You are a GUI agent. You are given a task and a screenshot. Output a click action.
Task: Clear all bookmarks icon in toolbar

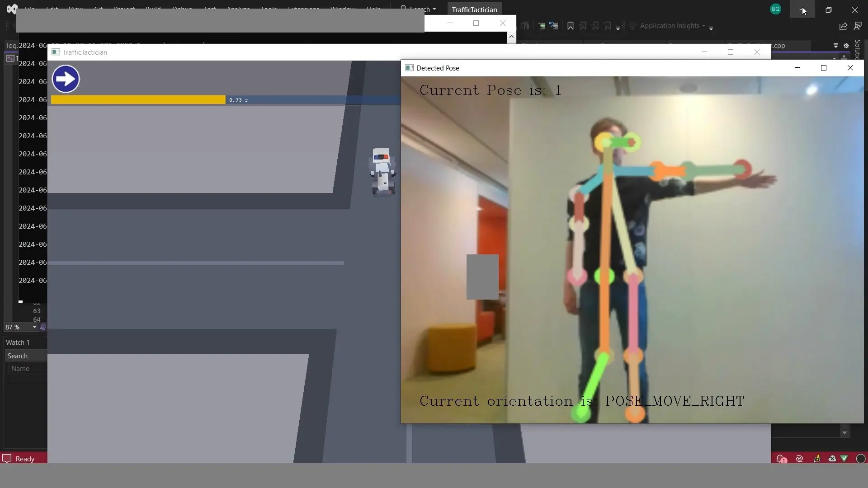[607, 26]
